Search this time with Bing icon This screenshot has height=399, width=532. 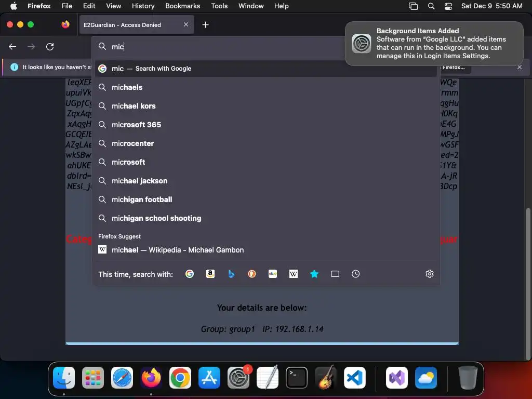(231, 274)
